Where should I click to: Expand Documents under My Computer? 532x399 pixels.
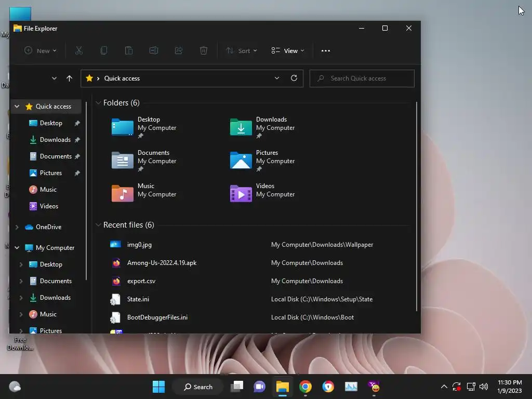pyautogui.click(x=21, y=281)
